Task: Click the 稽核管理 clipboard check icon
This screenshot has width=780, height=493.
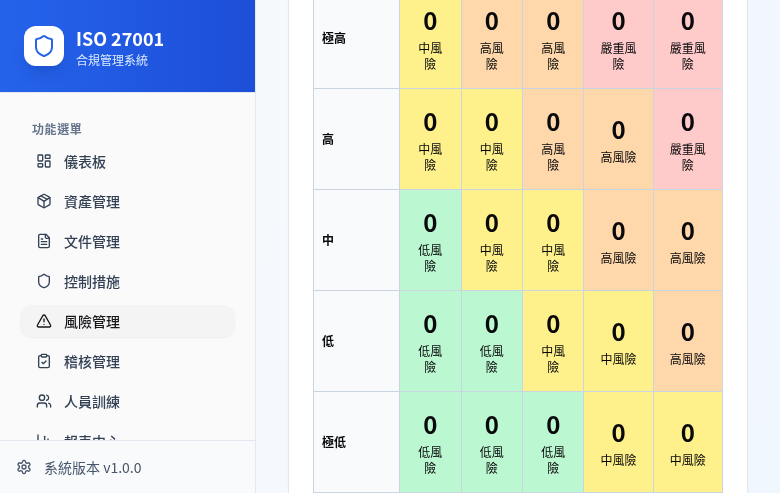Action: (44, 361)
